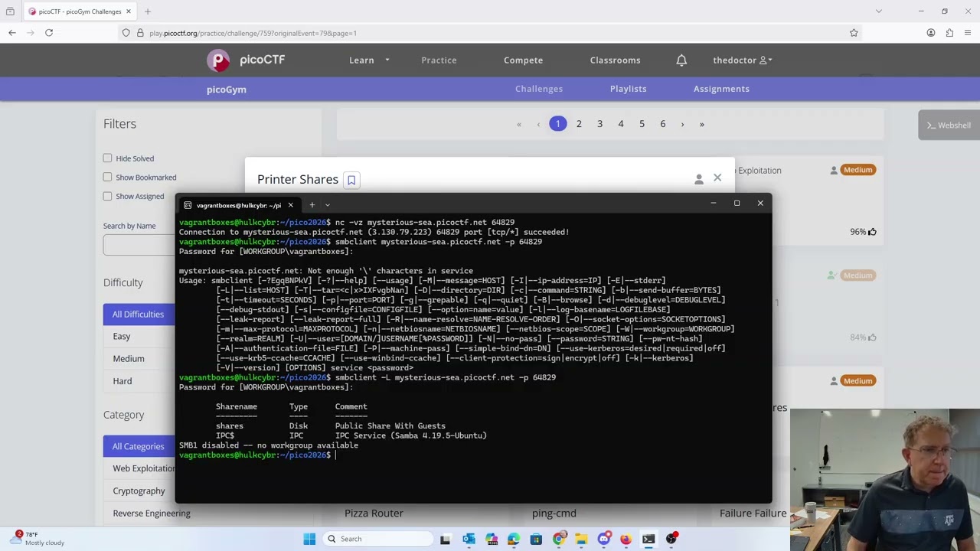
Task: Filter by Cryptography category
Action: click(139, 491)
